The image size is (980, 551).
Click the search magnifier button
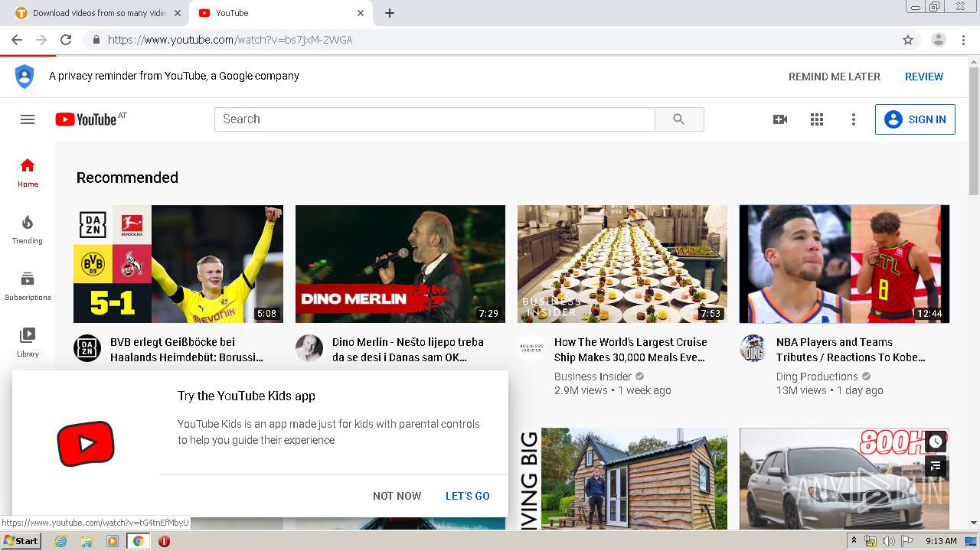(679, 119)
